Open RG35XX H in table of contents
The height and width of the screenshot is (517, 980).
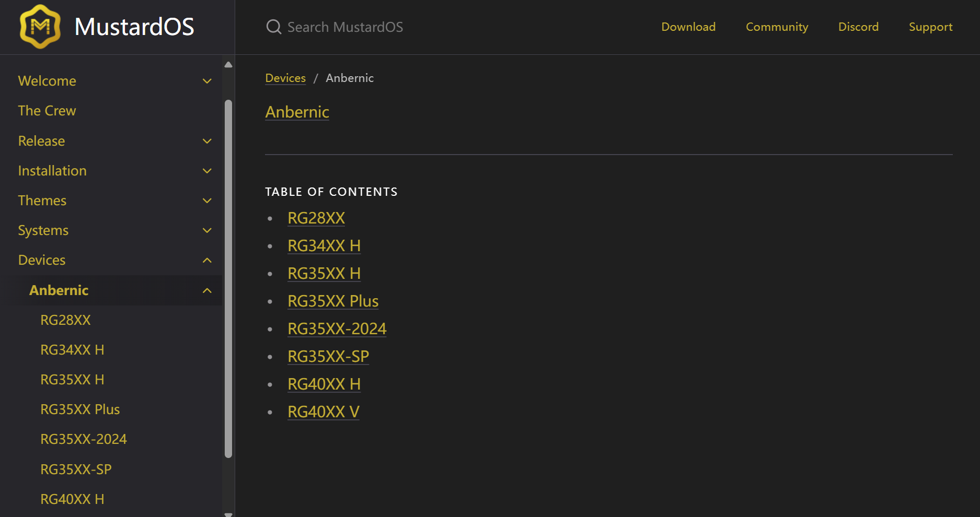(324, 273)
